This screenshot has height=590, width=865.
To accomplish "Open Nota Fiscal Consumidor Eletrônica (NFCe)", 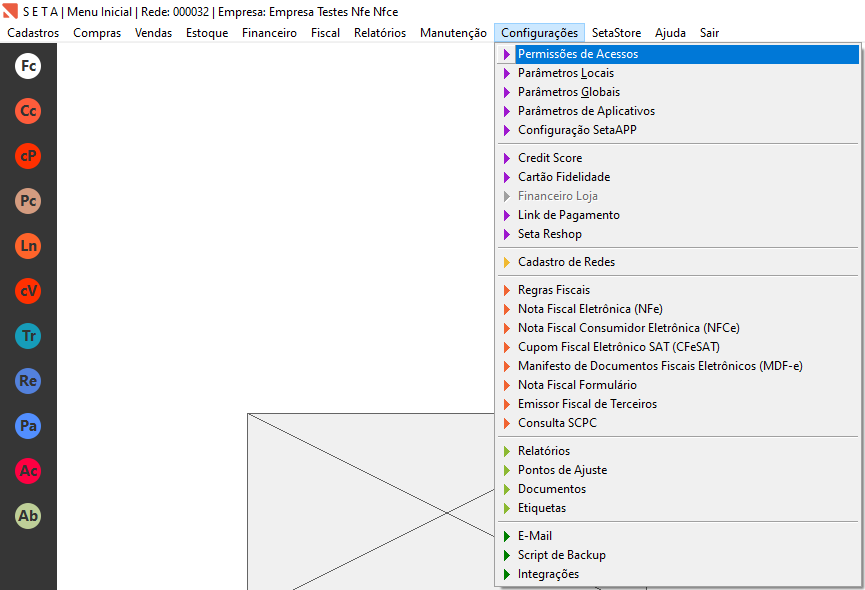I will pyautogui.click(x=679, y=328).
